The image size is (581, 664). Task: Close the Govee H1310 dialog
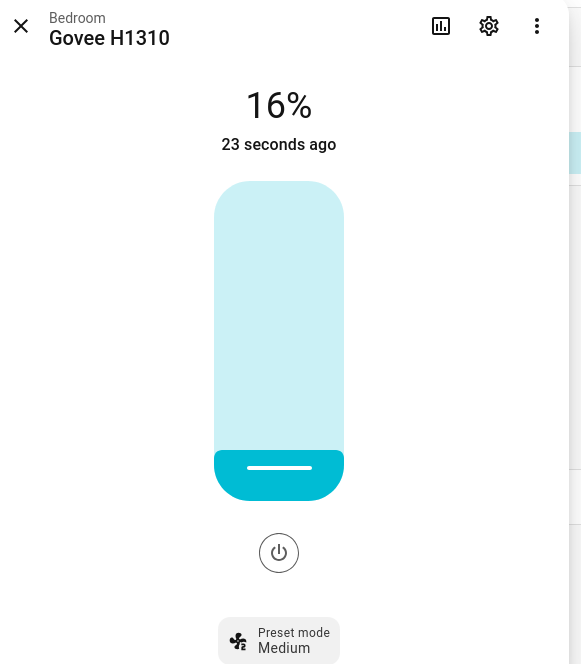click(x=21, y=26)
